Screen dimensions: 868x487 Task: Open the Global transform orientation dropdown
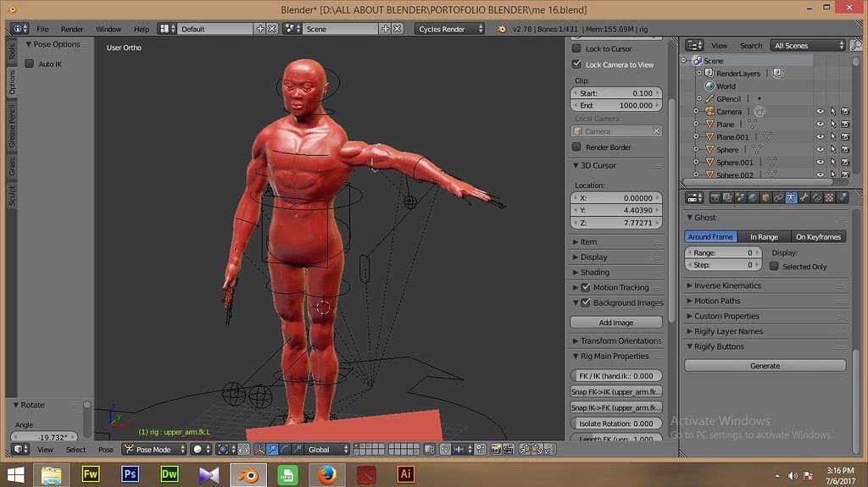coord(326,450)
